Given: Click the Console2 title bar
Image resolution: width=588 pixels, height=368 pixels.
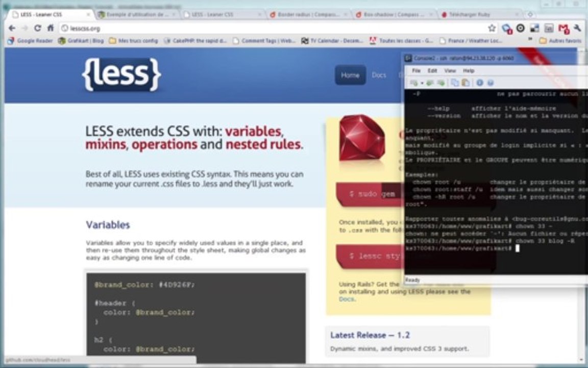Looking at the screenshot, I should 495,58.
